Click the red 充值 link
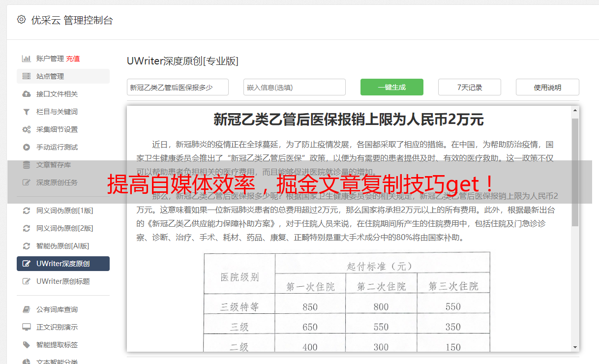 click(73, 59)
